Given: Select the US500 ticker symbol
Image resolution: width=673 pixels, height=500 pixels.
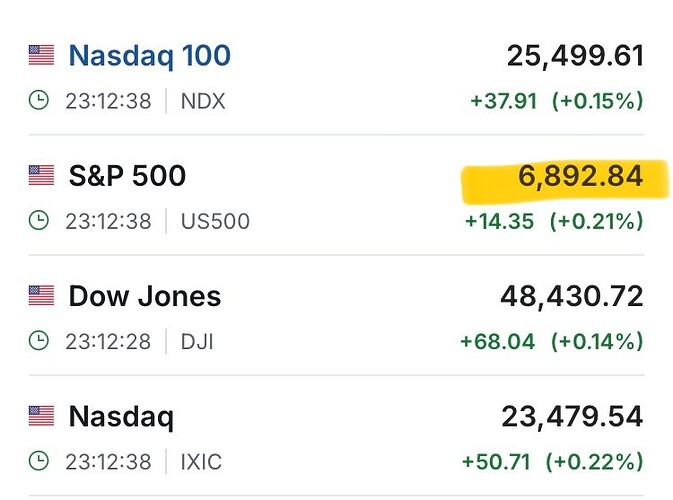Looking at the screenshot, I should coord(215,221).
